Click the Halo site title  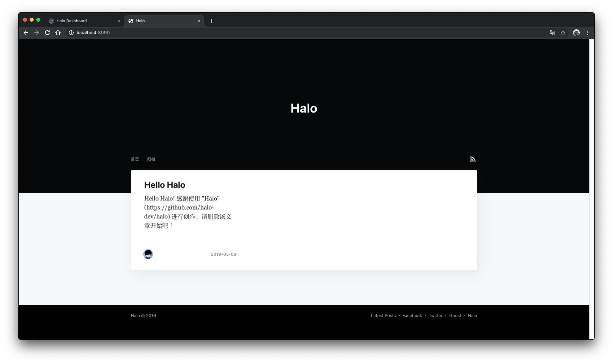coord(304,108)
